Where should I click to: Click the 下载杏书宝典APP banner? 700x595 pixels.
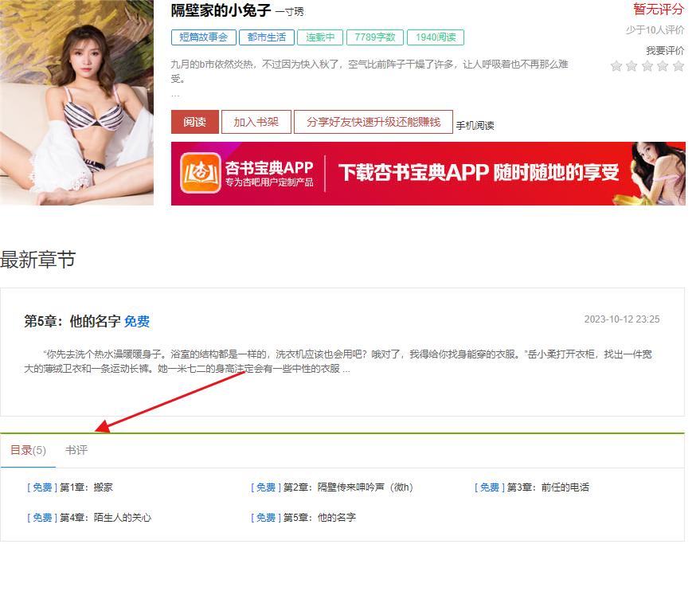pos(428,174)
